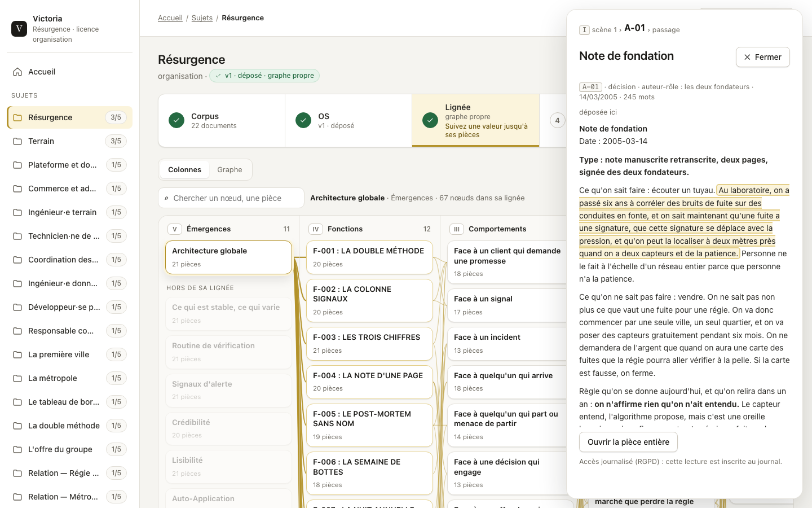
Task: Select the F-004 : LA NOTE D'UNE PAGE card
Action: [x=369, y=382]
